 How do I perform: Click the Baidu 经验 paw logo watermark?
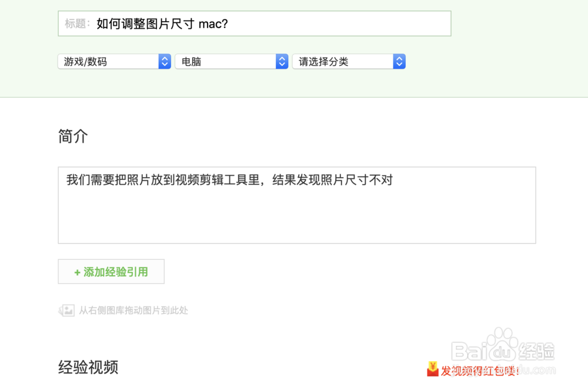(503, 352)
